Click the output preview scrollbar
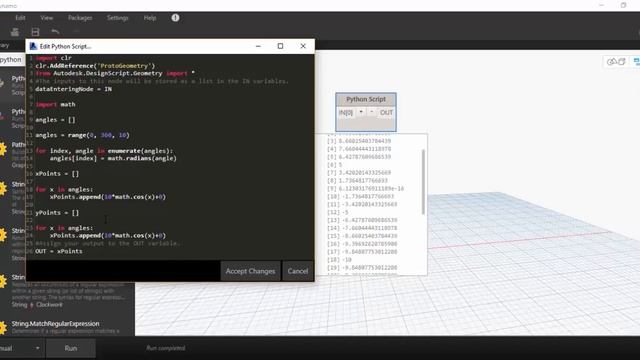The image size is (640, 360). click(x=423, y=182)
